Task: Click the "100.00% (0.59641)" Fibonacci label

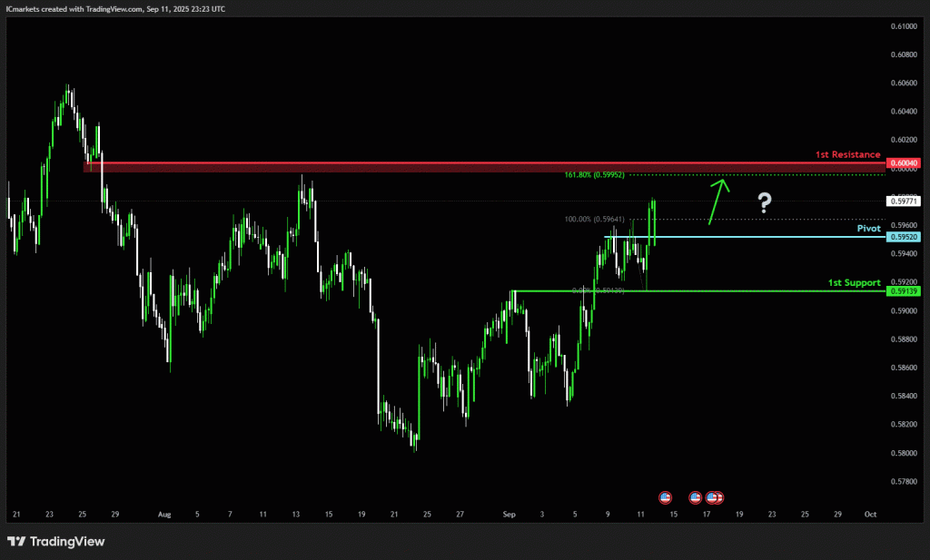Action: pos(594,220)
